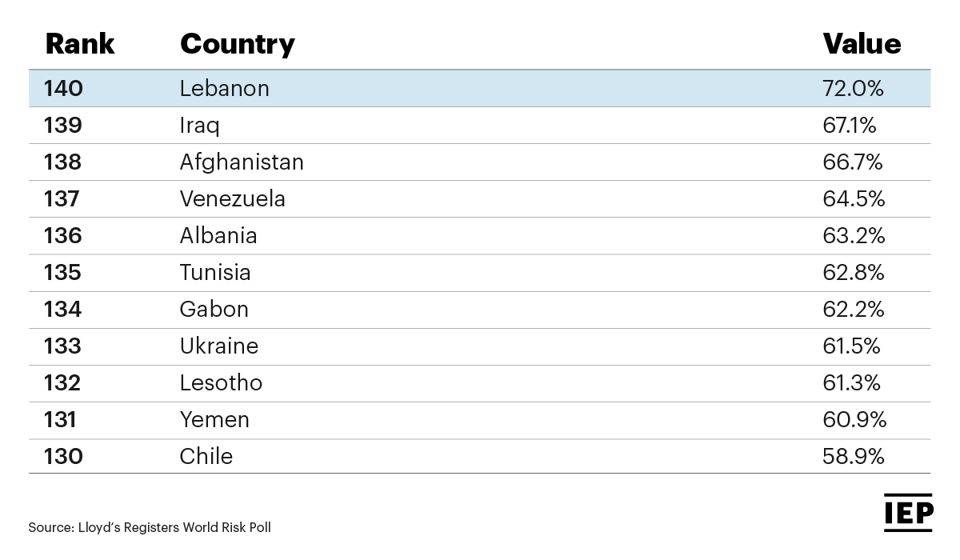Select the Rank column header

[x=80, y=43]
